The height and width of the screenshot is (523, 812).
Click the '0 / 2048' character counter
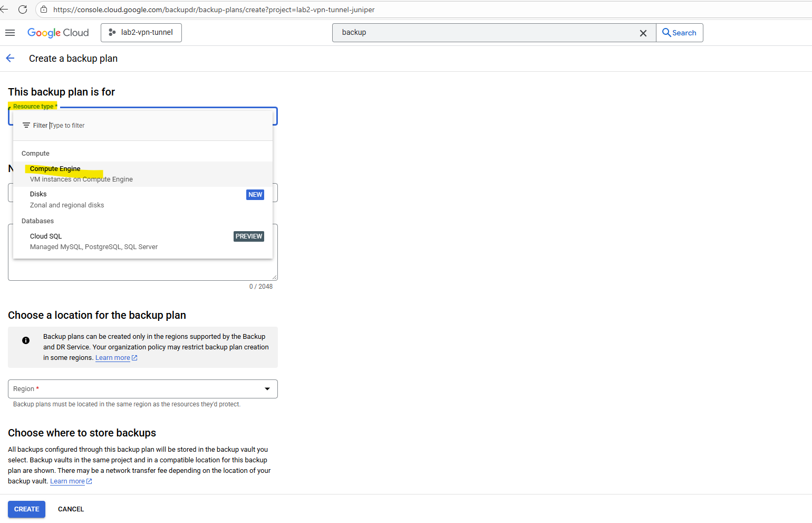[261, 287]
